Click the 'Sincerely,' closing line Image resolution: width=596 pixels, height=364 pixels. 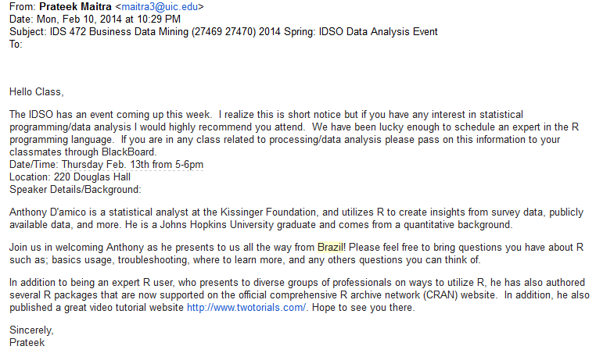coord(31,330)
